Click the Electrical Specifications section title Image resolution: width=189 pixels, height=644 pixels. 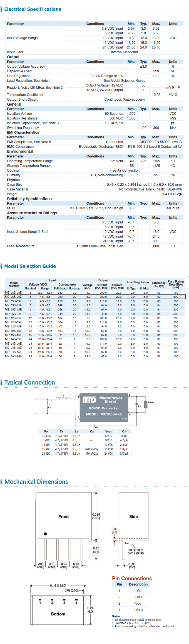(x=33, y=9)
